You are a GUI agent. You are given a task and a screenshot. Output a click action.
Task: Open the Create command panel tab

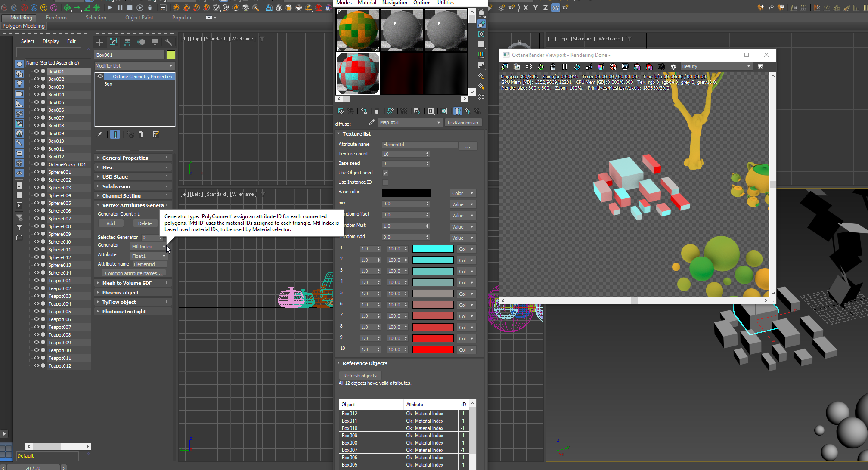(100, 42)
